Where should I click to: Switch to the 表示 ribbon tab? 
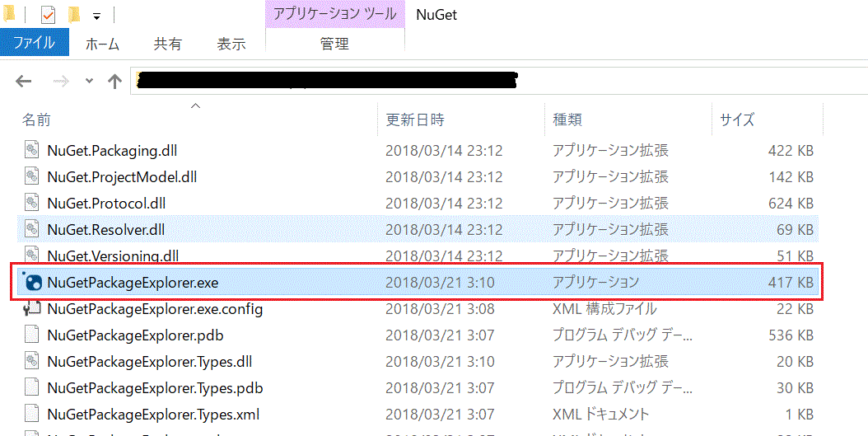tap(231, 44)
